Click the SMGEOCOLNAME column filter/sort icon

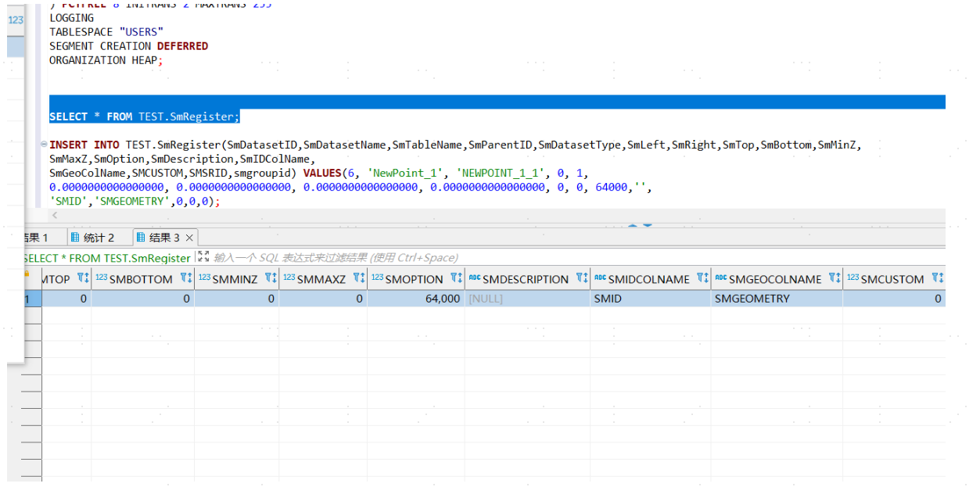tap(835, 278)
